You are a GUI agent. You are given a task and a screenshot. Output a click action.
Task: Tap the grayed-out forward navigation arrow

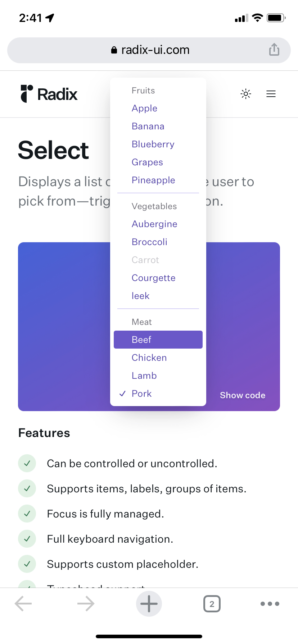(x=86, y=604)
